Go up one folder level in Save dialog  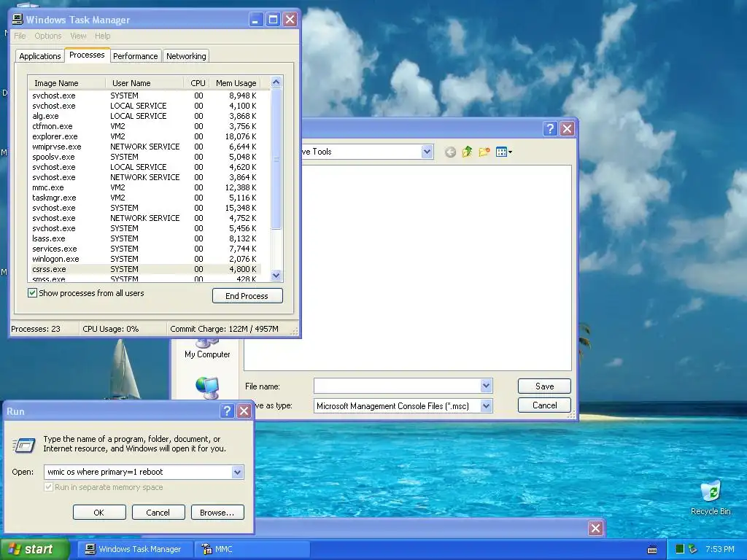[x=468, y=152]
